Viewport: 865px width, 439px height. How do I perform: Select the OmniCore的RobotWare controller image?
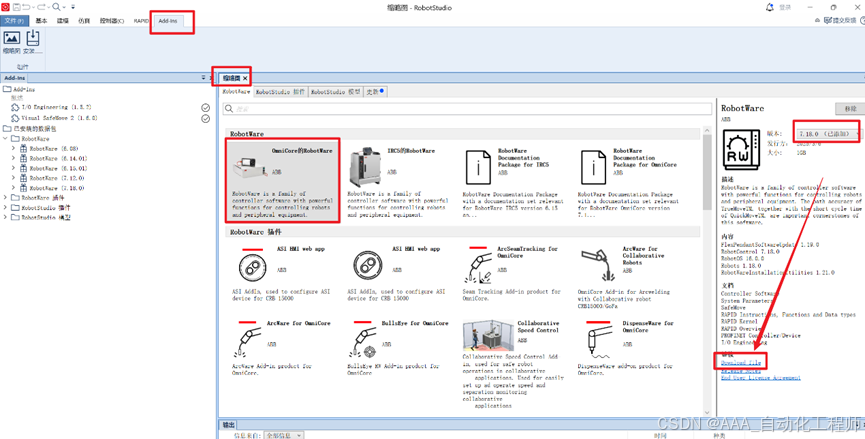click(x=248, y=168)
